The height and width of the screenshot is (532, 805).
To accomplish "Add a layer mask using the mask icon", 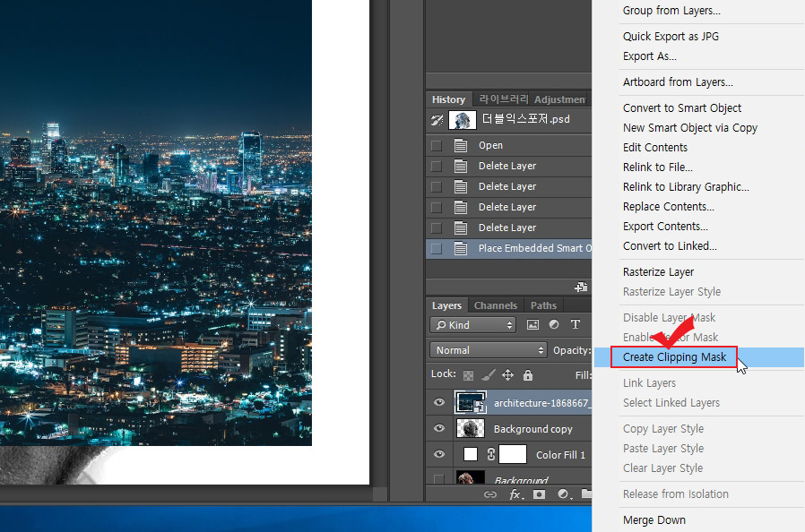I will tap(539, 494).
